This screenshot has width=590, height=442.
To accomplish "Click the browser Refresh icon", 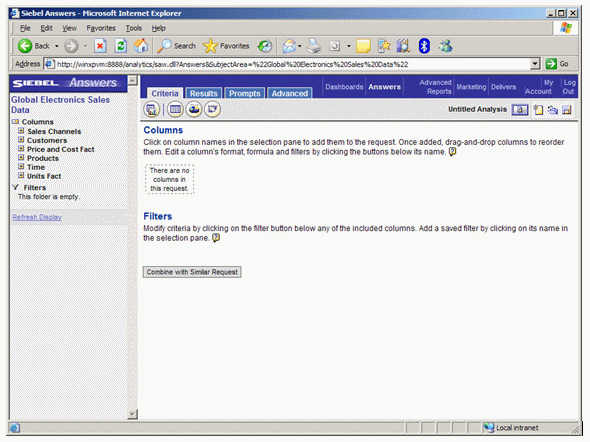I will point(120,46).
